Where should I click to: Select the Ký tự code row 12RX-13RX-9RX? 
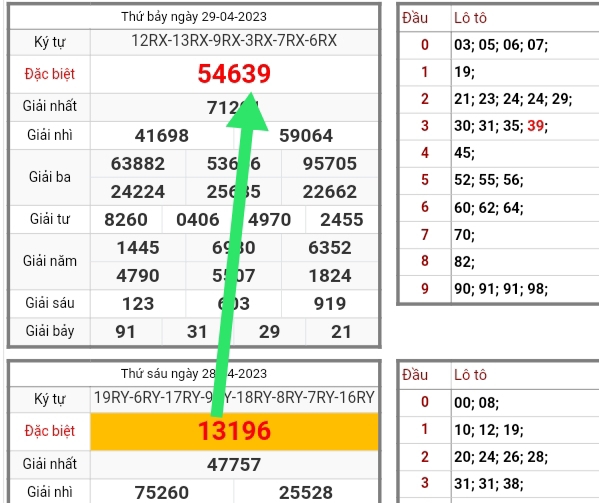[x=234, y=40]
